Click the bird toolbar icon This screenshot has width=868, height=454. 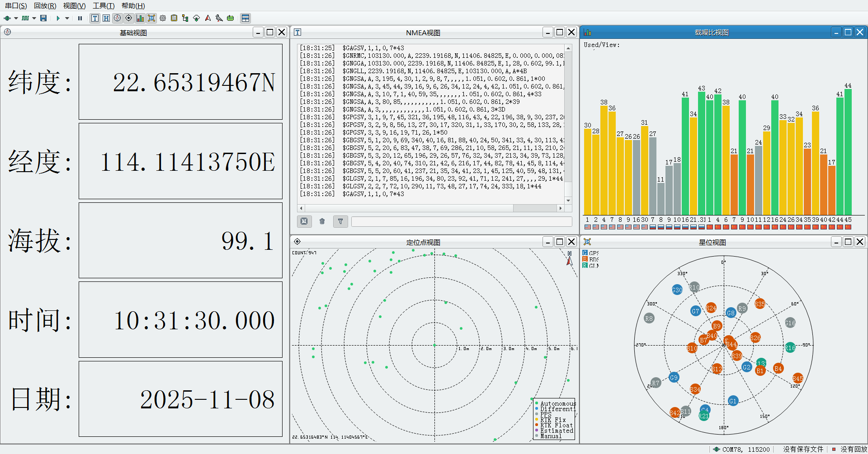pyautogui.click(x=219, y=18)
